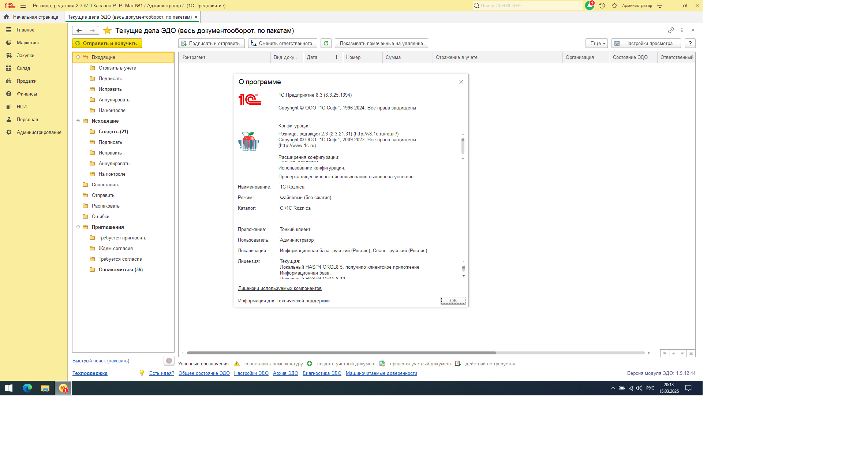Open 1C application in Windows taskbar
868x462 pixels.
(x=63, y=388)
